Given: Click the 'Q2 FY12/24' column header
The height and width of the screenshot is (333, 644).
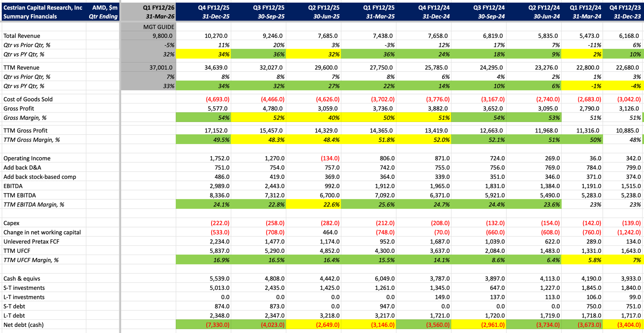Looking at the screenshot, I should 544,7.
